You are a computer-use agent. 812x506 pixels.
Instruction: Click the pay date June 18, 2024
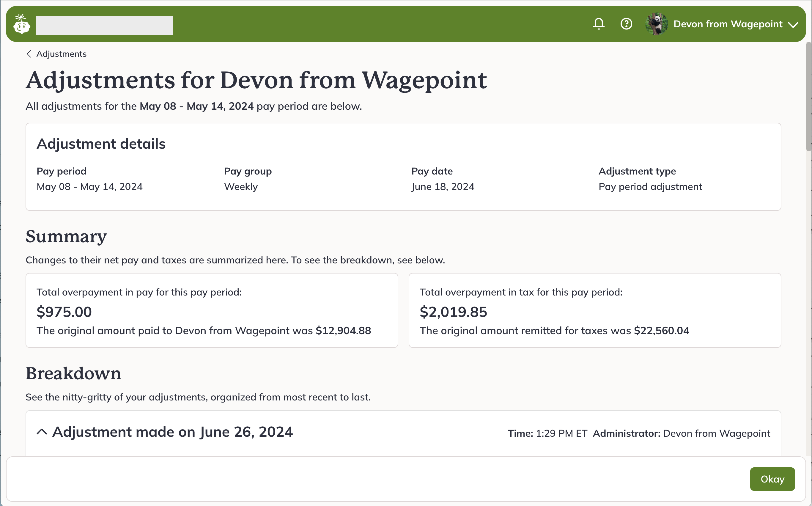point(443,187)
